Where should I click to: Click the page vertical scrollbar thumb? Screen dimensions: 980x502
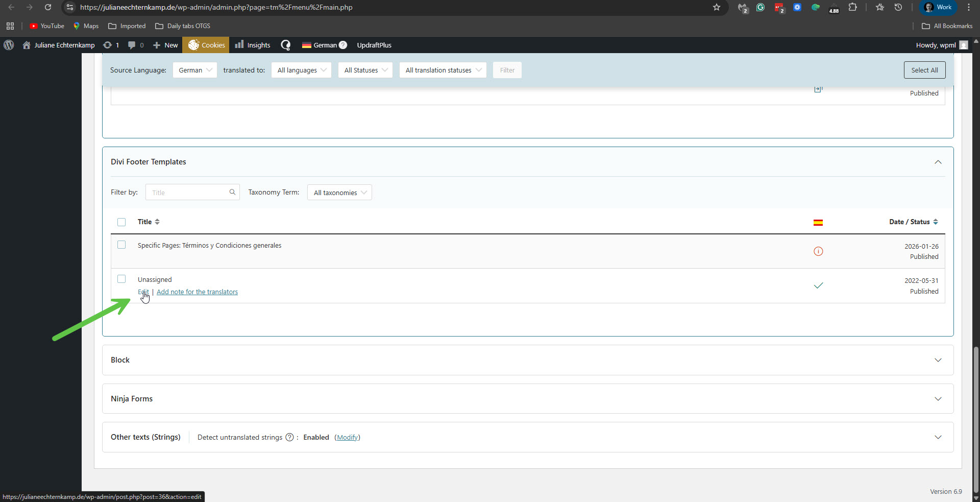pos(976,419)
